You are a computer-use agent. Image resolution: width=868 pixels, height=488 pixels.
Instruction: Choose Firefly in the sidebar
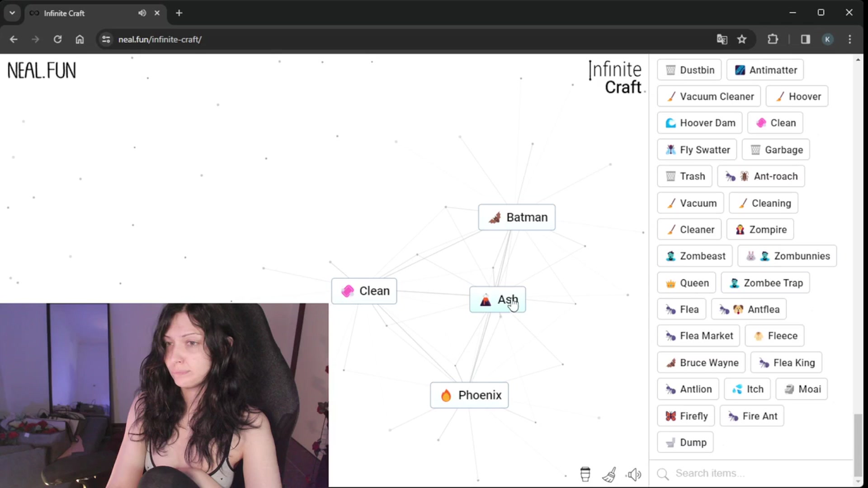click(686, 416)
